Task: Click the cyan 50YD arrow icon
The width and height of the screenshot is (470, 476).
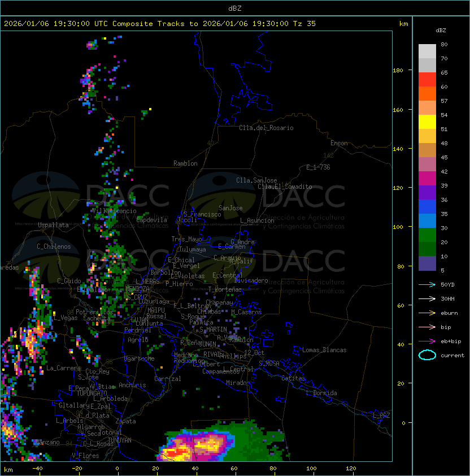Action: tap(427, 284)
